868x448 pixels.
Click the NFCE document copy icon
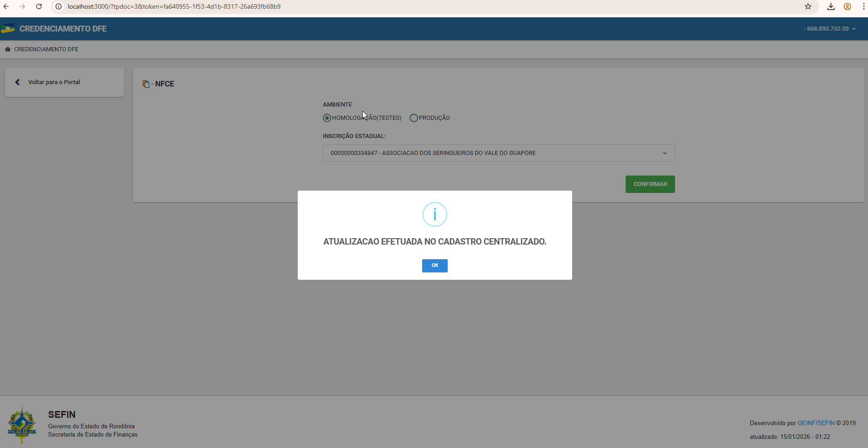coord(146,84)
